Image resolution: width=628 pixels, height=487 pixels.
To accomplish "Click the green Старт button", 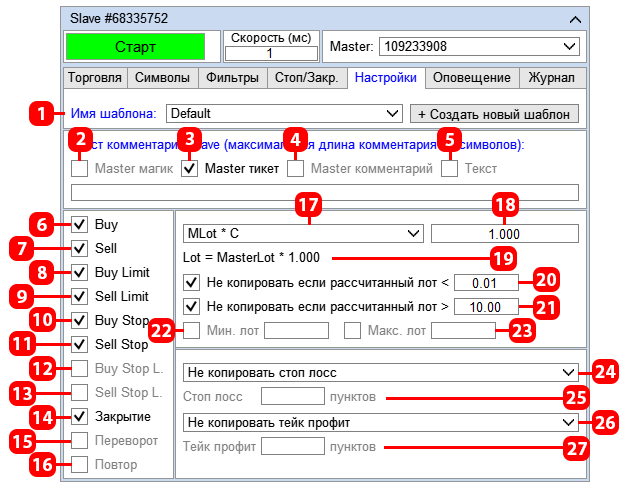I will coord(135,47).
